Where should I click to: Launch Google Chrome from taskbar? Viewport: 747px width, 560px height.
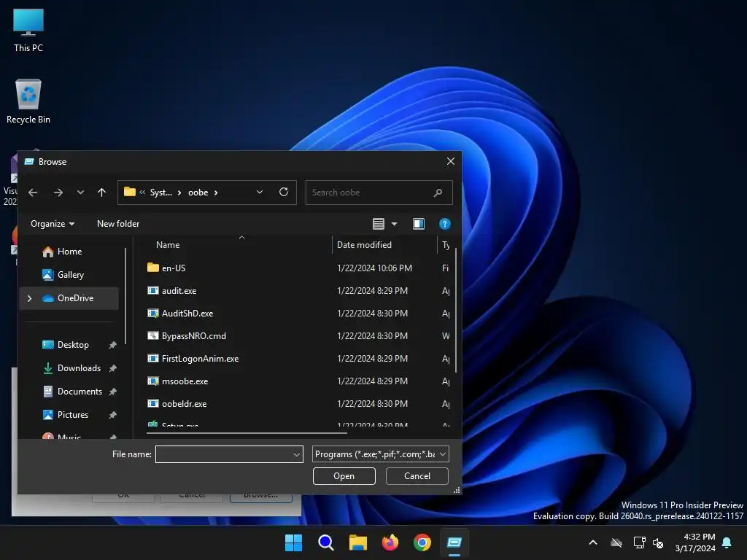pyautogui.click(x=422, y=542)
